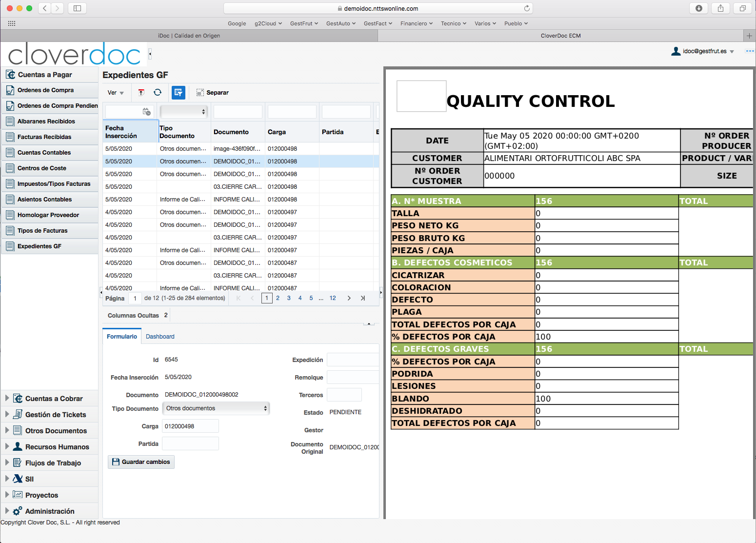Open date picker in Fecha Insercción filter
The image size is (756, 543).
(x=146, y=112)
